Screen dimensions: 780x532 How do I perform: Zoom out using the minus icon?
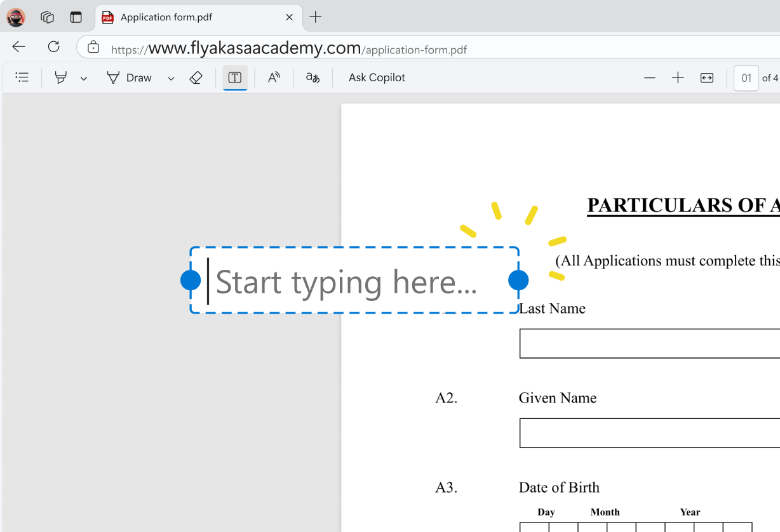coord(649,78)
